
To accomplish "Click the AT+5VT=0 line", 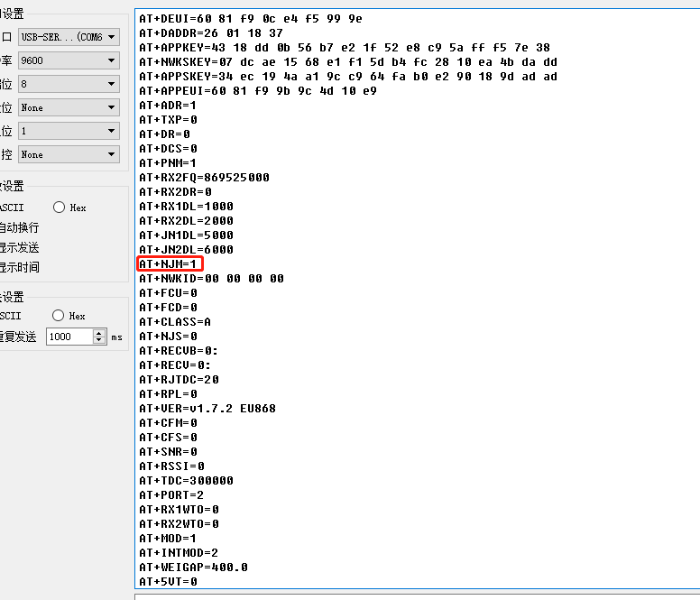I will [x=168, y=582].
